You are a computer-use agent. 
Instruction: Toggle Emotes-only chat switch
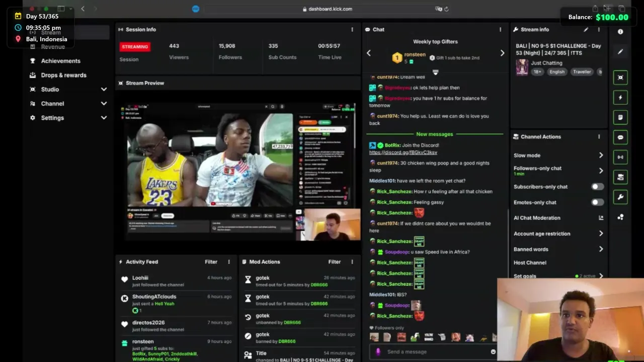coord(597,202)
